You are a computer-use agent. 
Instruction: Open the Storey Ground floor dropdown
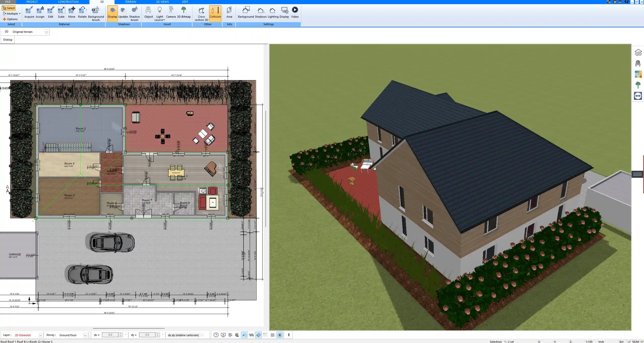[x=85, y=335]
